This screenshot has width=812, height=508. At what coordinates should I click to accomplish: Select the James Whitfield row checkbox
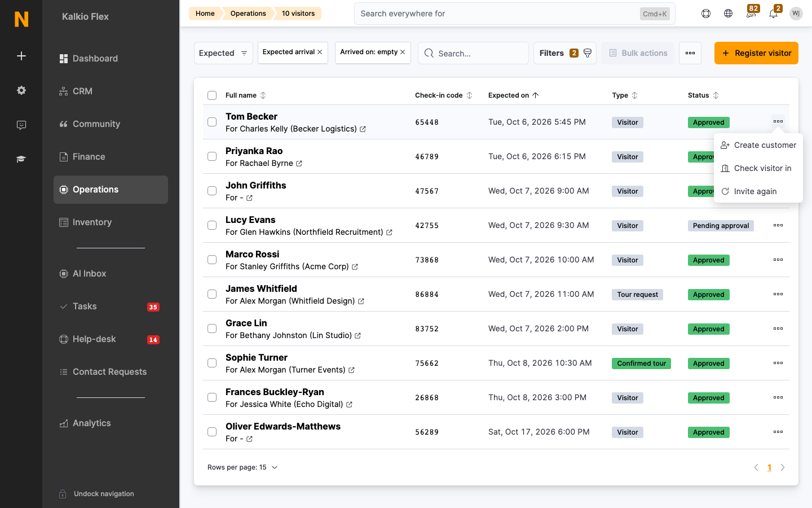(212, 294)
